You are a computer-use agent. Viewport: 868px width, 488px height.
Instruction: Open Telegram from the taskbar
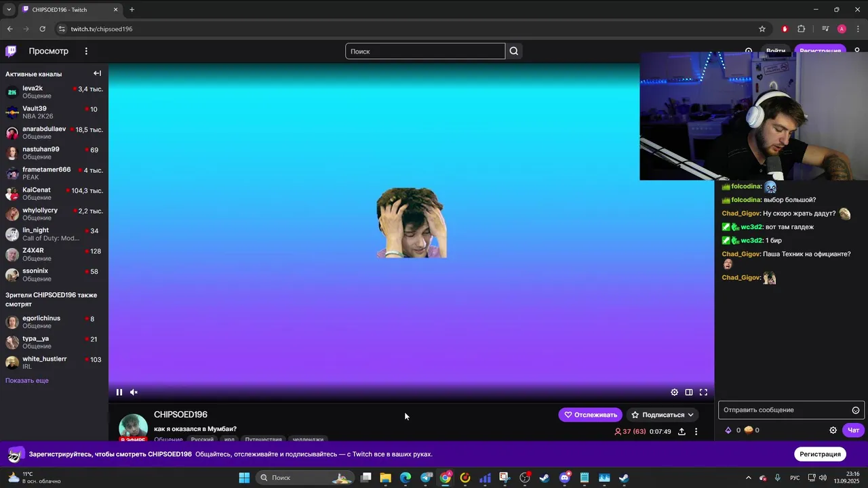tap(426, 478)
